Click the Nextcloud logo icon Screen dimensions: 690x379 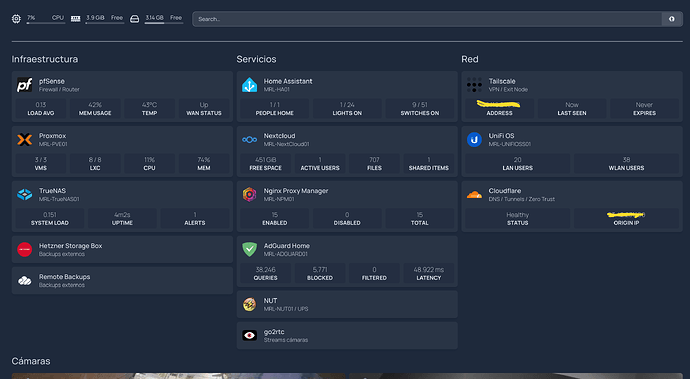pyautogui.click(x=250, y=140)
